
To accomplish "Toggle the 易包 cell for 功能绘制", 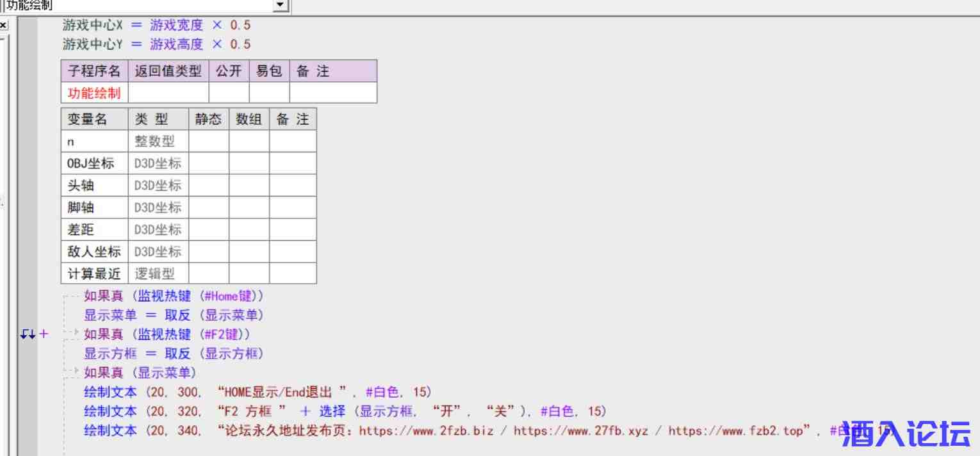I will click(x=269, y=93).
